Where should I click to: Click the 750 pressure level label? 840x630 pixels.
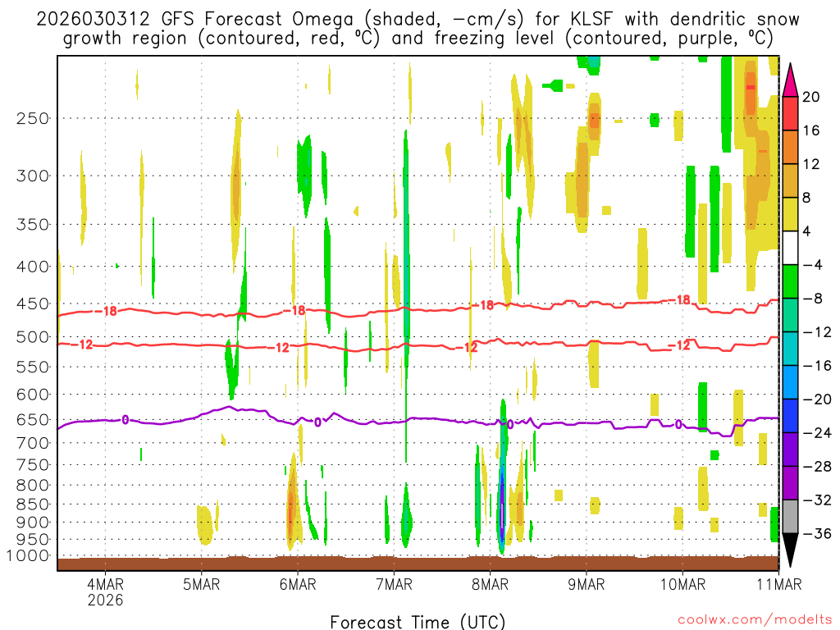[33, 465]
